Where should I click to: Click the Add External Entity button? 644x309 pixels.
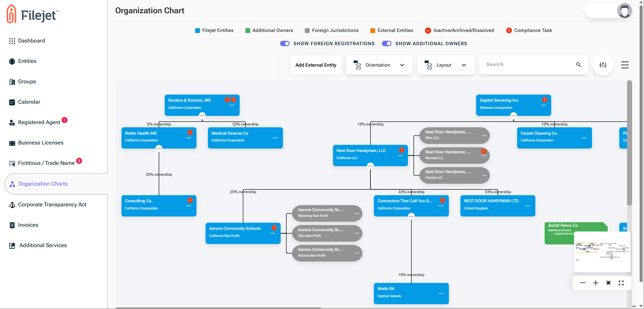coord(315,65)
